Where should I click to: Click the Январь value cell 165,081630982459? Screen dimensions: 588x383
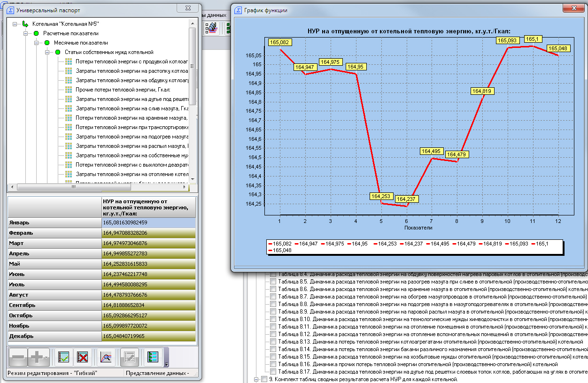[148, 222]
